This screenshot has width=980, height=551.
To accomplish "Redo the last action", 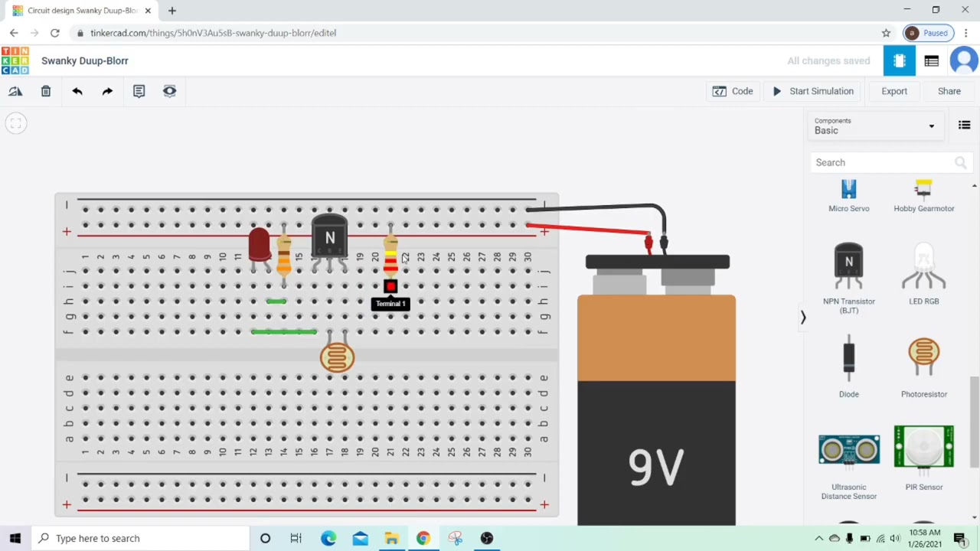I will pyautogui.click(x=107, y=91).
